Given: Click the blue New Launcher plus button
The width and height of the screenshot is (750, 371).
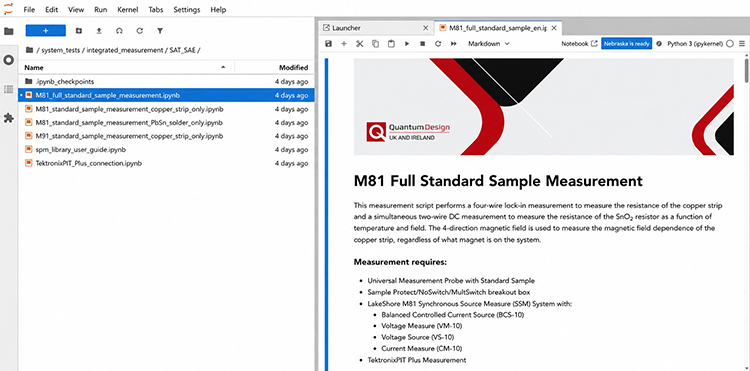Looking at the screenshot, I should point(45,31).
